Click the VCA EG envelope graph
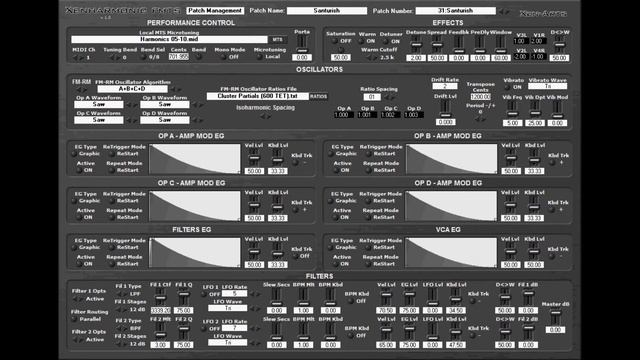Image resolution: width=640 pixels, height=360 pixels. click(x=451, y=253)
